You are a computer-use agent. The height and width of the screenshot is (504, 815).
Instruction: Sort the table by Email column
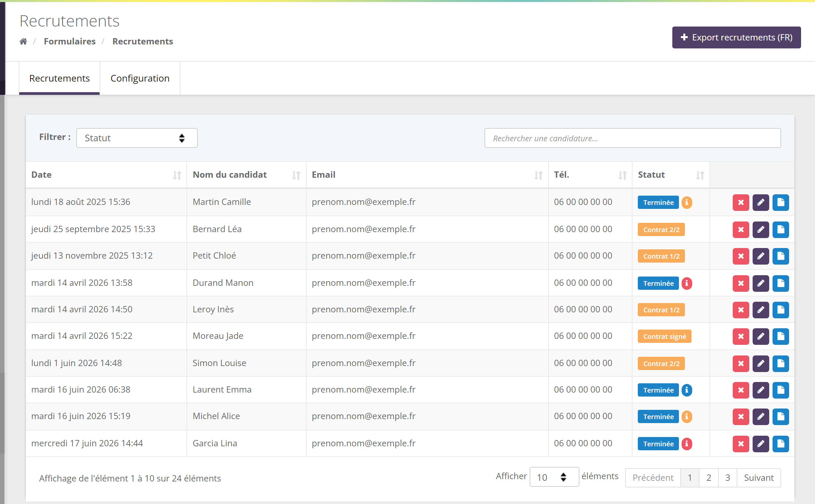point(427,175)
